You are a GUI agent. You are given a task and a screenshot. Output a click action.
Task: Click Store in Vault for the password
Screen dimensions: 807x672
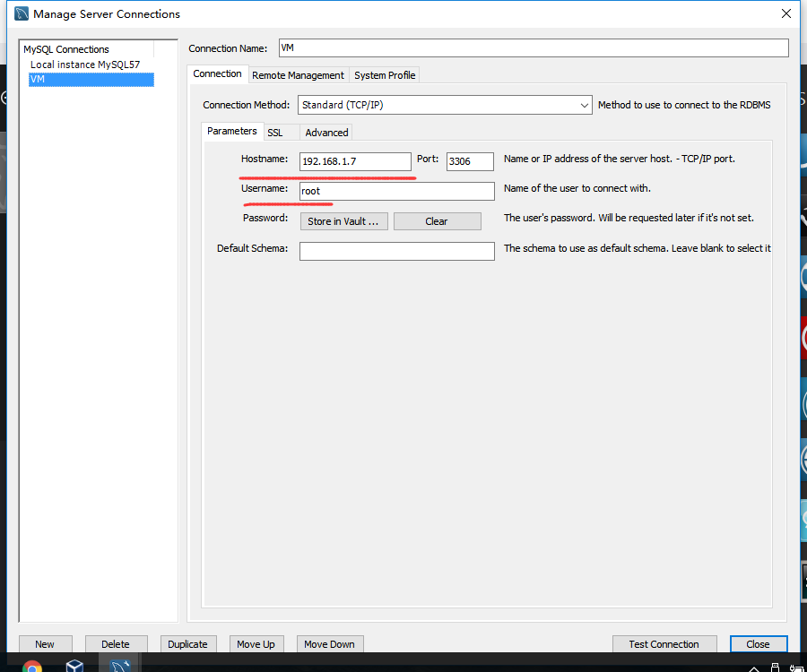343,220
